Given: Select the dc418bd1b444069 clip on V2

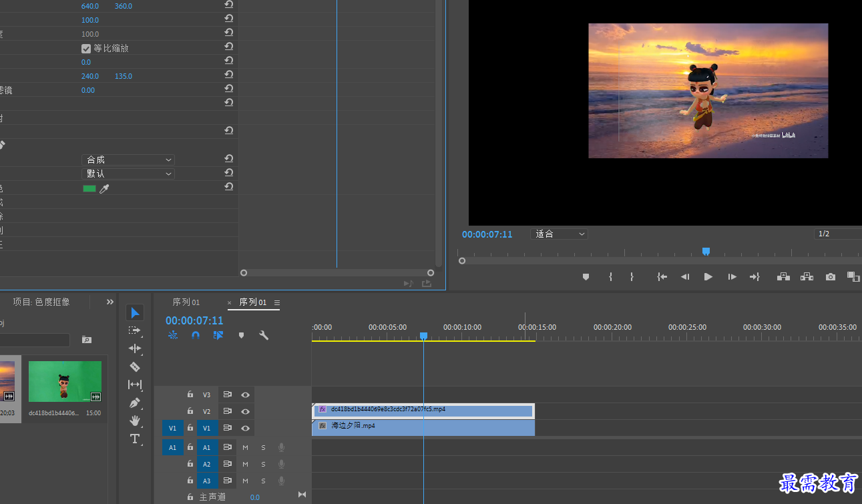Looking at the screenshot, I should click(x=423, y=411).
